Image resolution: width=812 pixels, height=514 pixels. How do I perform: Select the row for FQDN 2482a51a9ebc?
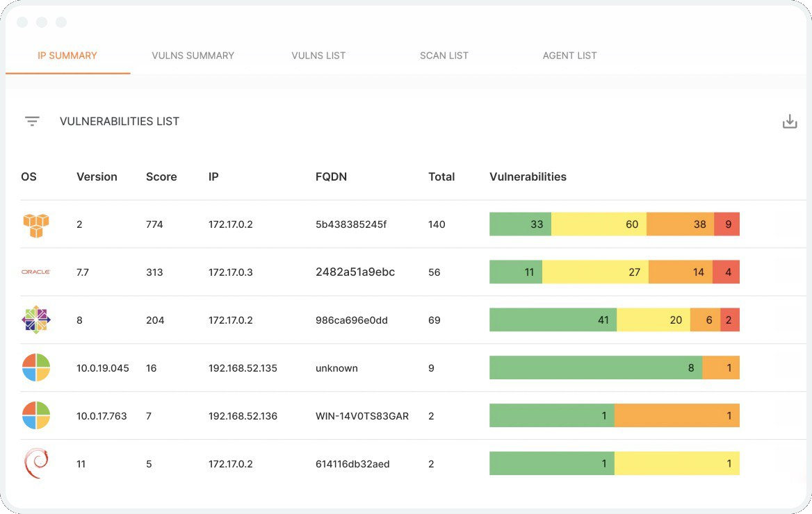[x=355, y=272]
